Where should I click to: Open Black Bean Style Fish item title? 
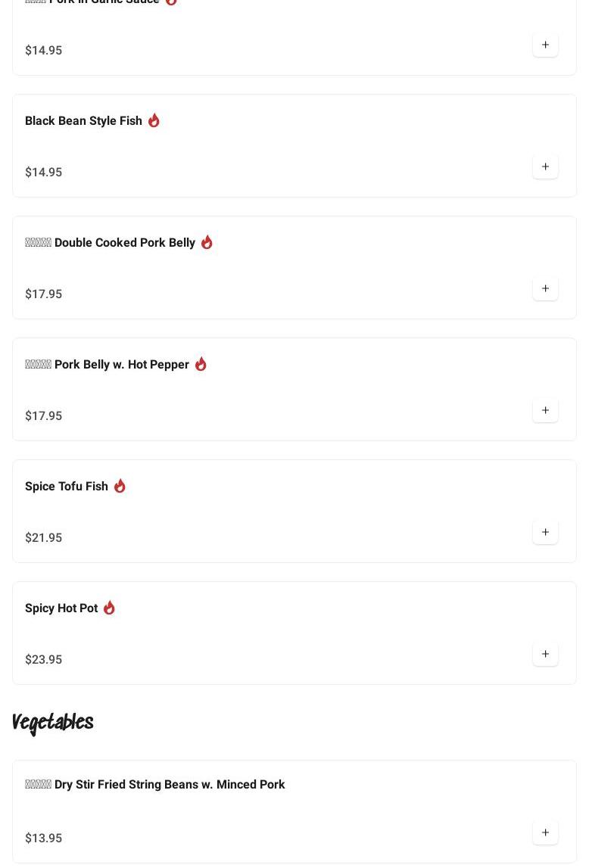[83, 121]
